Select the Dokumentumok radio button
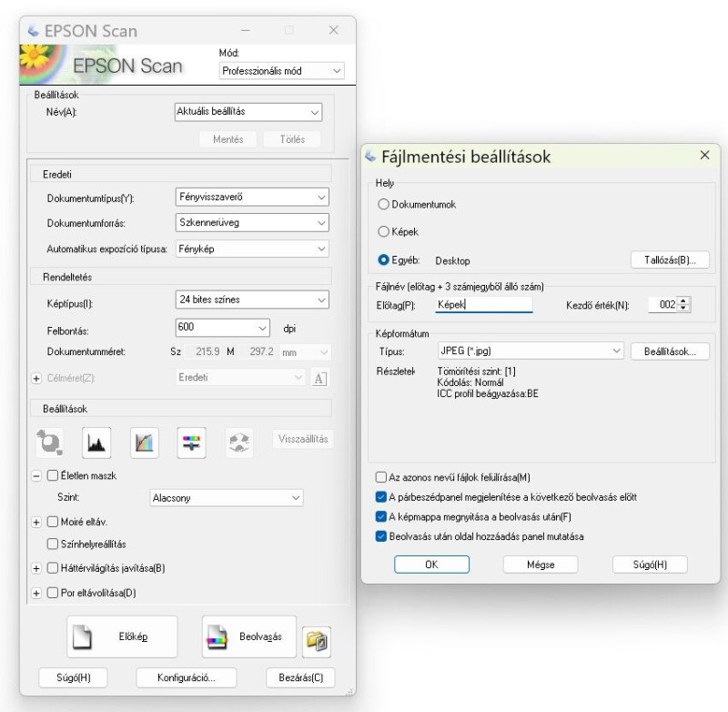728x712 pixels. pyautogui.click(x=383, y=204)
